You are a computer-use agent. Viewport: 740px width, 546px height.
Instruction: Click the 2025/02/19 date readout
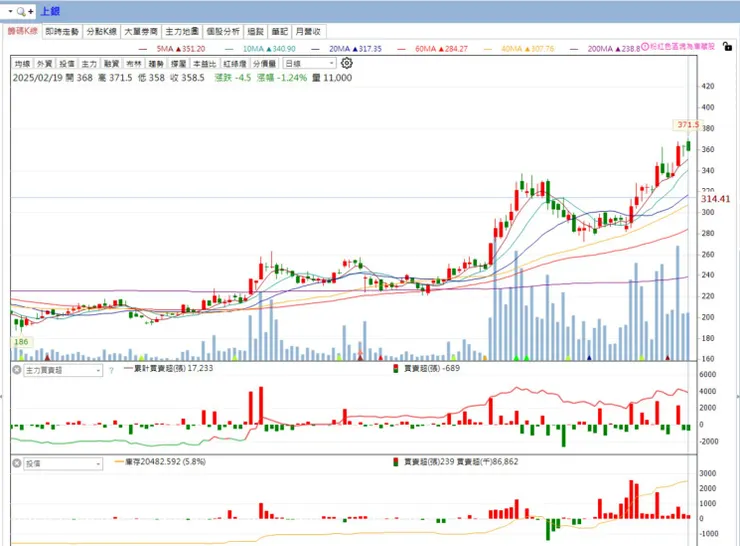point(37,78)
